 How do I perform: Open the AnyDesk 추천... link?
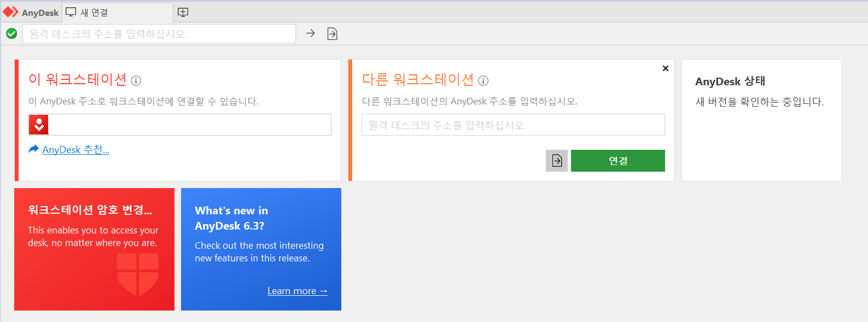75,150
